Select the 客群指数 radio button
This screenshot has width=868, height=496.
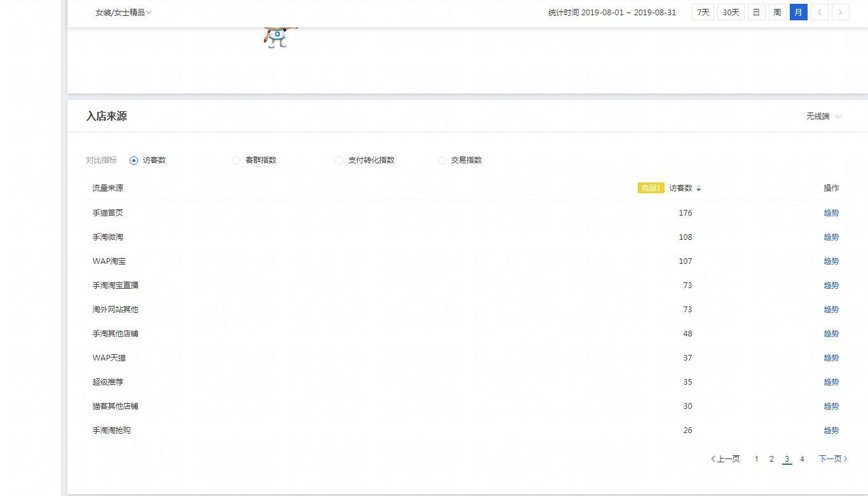237,160
